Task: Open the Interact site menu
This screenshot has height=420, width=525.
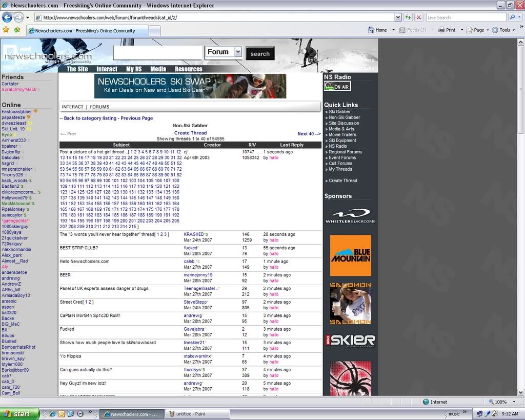Action: pos(107,69)
